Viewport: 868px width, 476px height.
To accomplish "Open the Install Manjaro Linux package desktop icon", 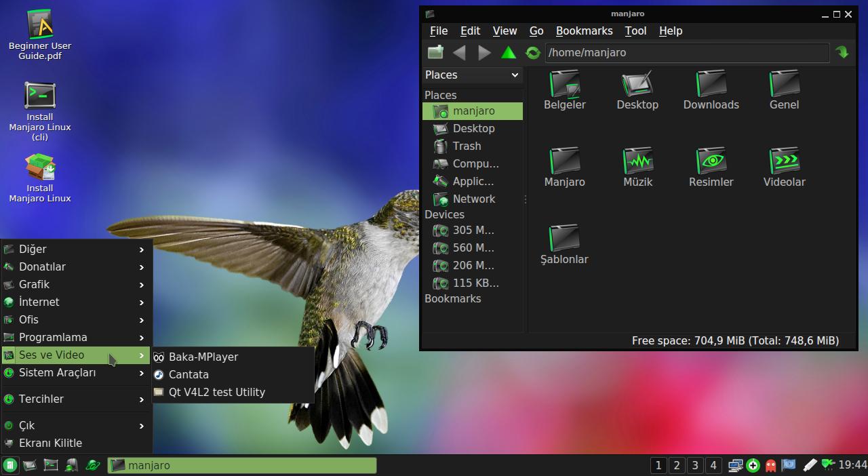I will click(x=40, y=178).
